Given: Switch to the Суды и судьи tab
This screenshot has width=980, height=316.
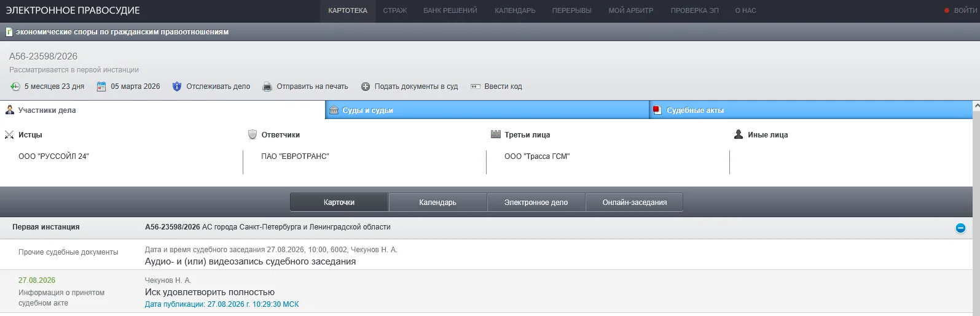Looking at the screenshot, I should 487,110.
